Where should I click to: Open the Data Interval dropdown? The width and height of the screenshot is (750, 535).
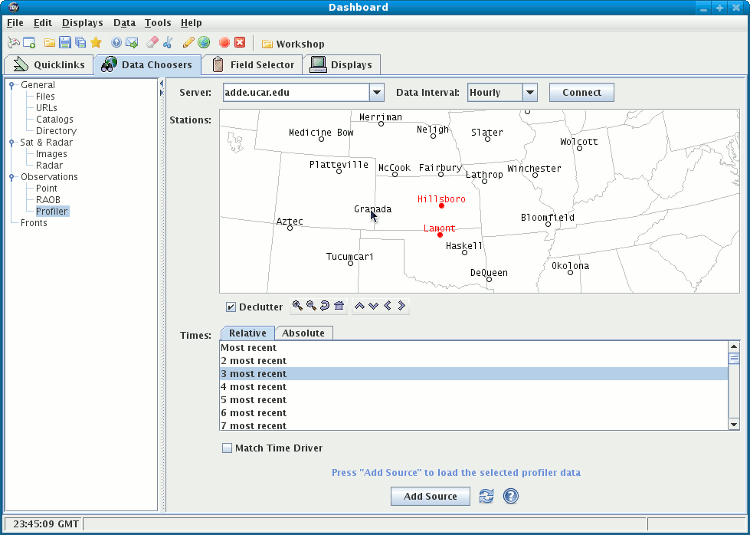(x=529, y=92)
